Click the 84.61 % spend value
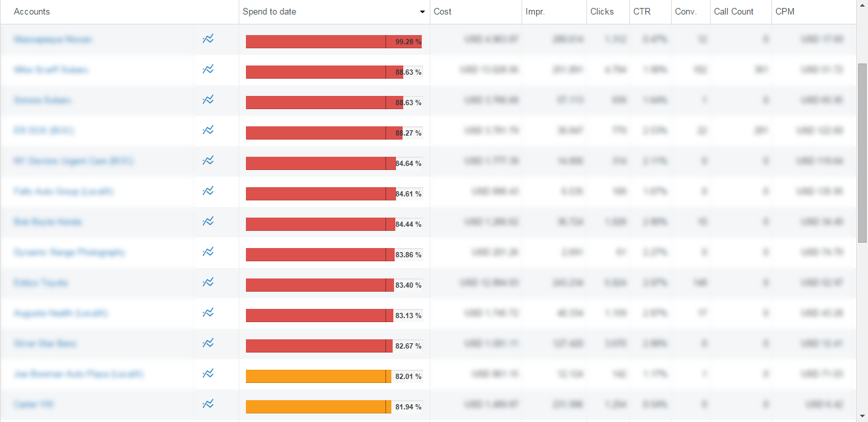Viewport: 868px width, 422px height. pyautogui.click(x=409, y=194)
